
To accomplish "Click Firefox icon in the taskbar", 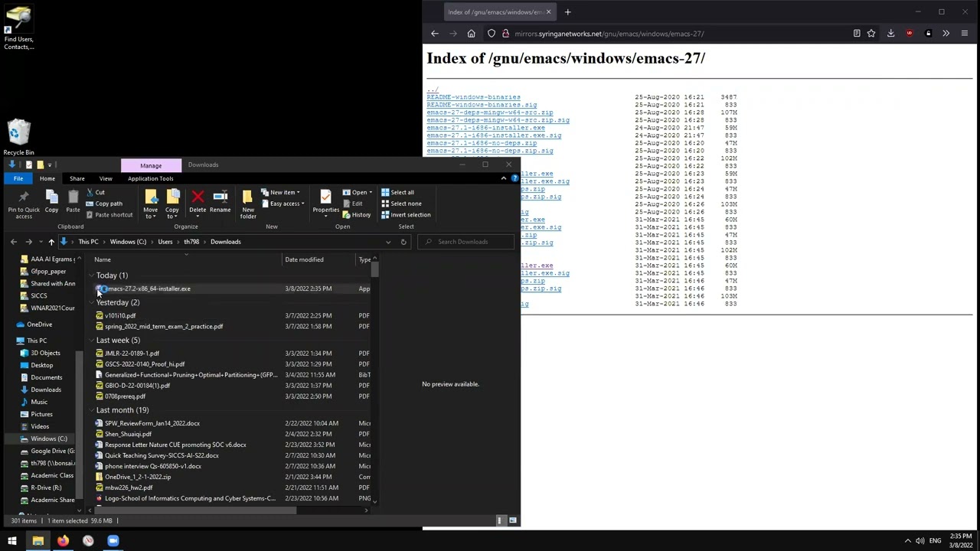I will pyautogui.click(x=63, y=541).
